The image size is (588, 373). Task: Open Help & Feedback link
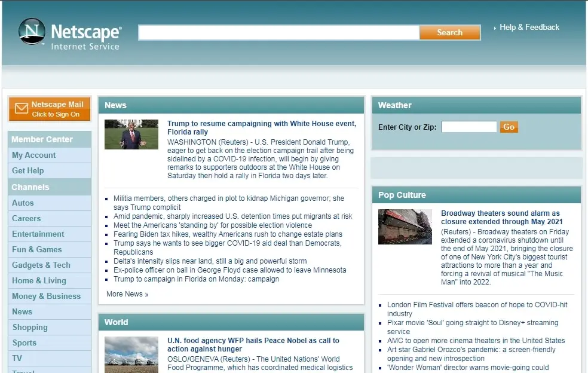pyautogui.click(x=529, y=27)
